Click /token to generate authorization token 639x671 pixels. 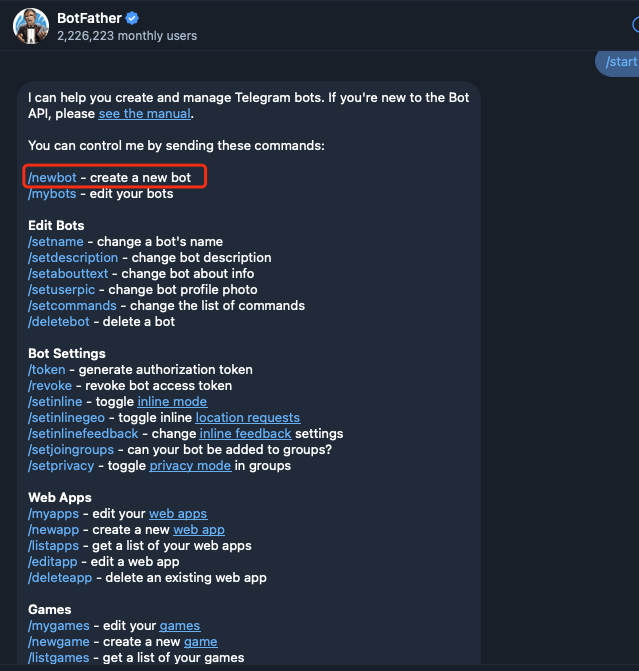[x=47, y=370]
